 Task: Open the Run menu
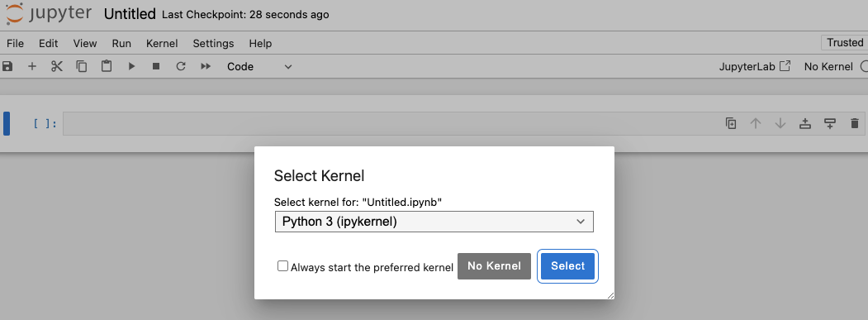pyautogui.click(x=121, y=43)
